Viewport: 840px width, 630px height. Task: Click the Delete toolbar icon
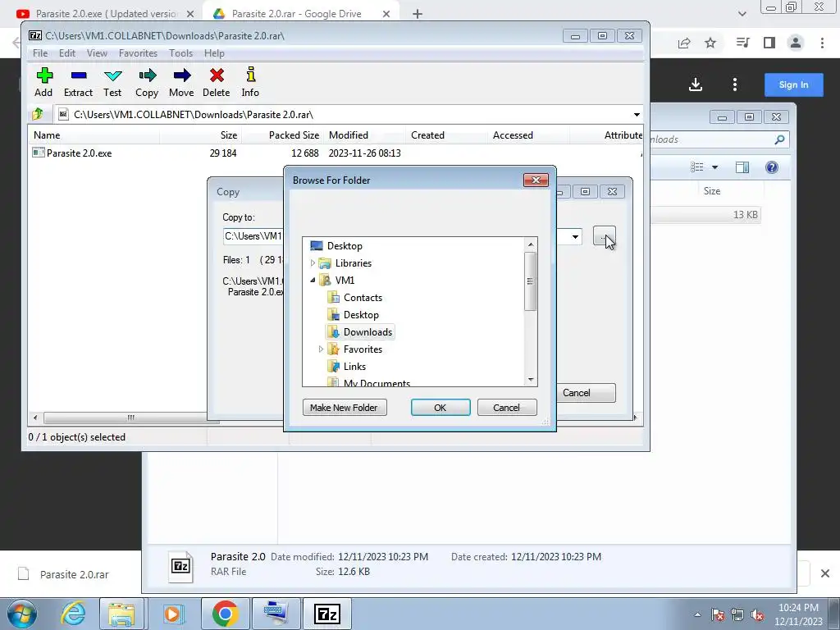[x=217, y=81]
